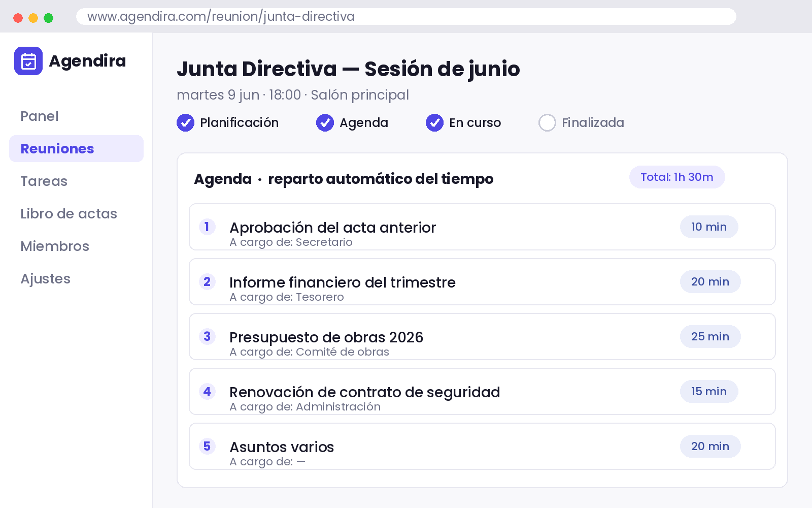Image resolution: width=812 pixels, height=508 pixels.
Task: Click the 20 min pill for Asuntos varios
Action: (710, 446)
